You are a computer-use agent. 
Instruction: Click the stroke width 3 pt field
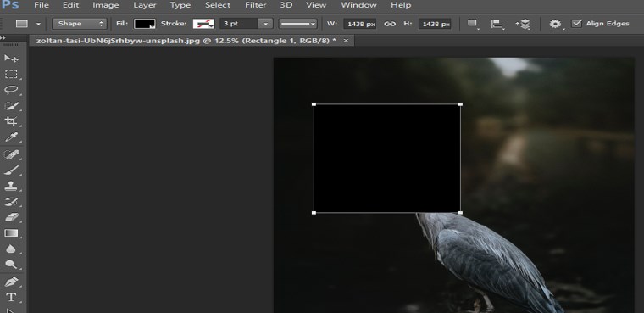tap(239, 24)
